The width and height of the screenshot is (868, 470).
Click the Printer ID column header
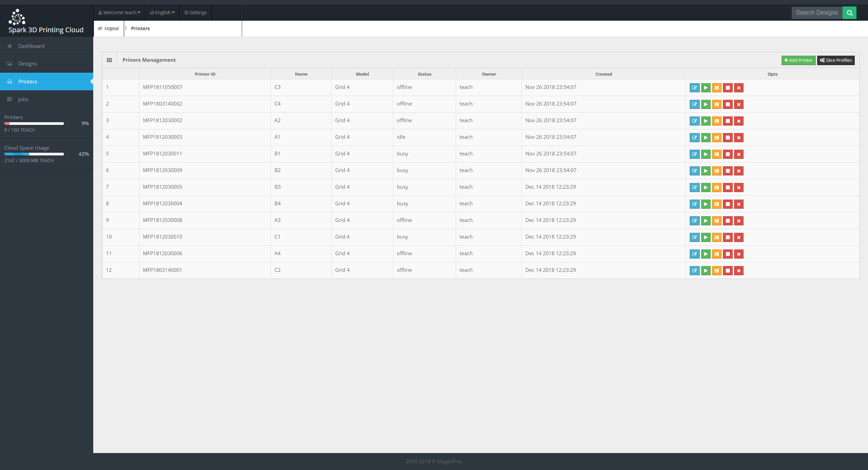[x=205, y=74]
